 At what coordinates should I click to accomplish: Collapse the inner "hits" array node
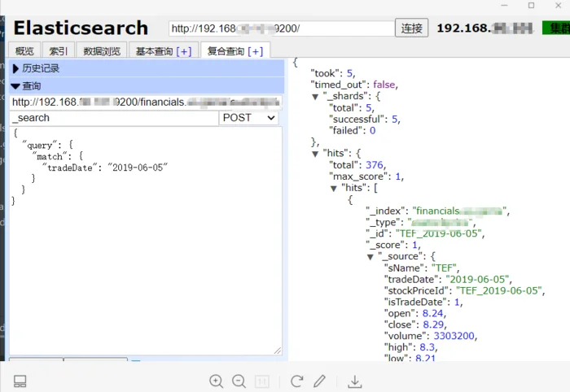[x=334, y=189]
